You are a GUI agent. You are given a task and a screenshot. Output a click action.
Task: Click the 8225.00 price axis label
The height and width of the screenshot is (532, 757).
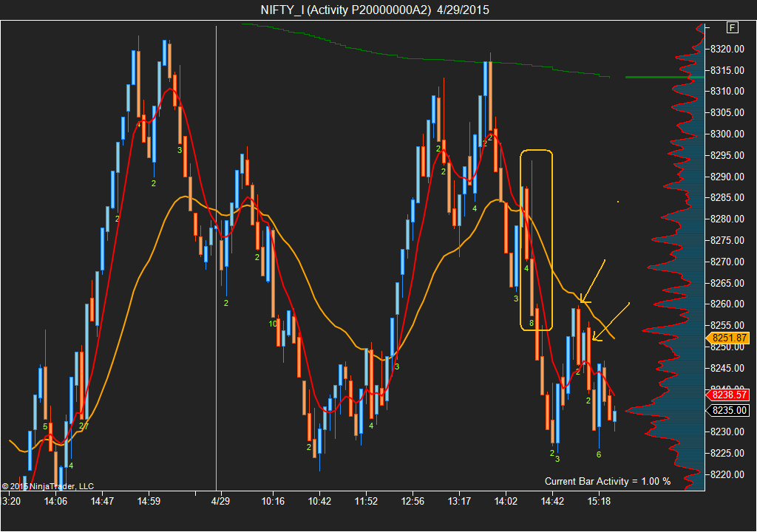point(727,453)
